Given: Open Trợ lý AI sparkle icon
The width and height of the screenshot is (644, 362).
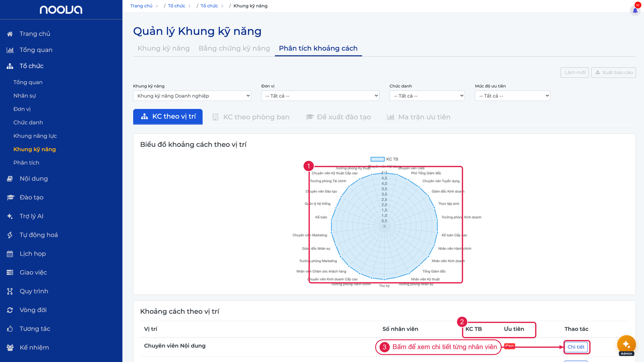Looking at the screenshot, I should pyautogui.click(x=10, y=216).
